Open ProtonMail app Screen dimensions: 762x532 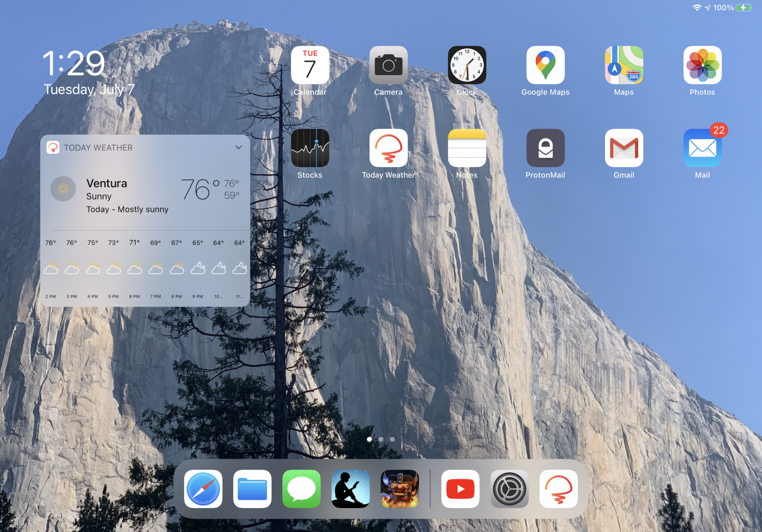click(545, 148)
